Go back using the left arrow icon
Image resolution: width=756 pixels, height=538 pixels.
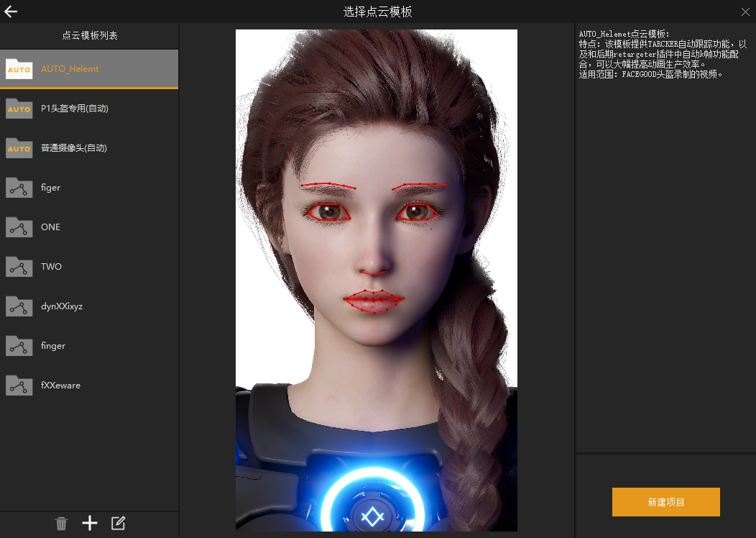pyautogui.click(x=11, y=12)
